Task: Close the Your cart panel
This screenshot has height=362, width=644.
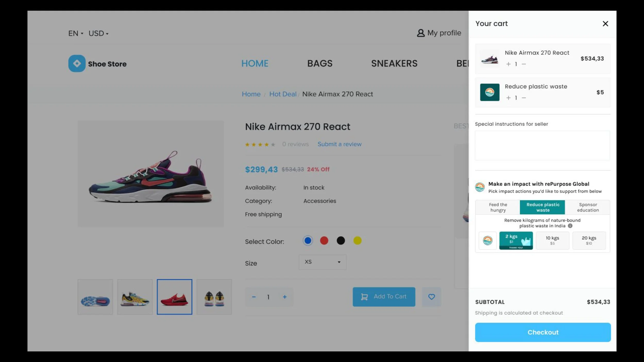Action: 605,24
